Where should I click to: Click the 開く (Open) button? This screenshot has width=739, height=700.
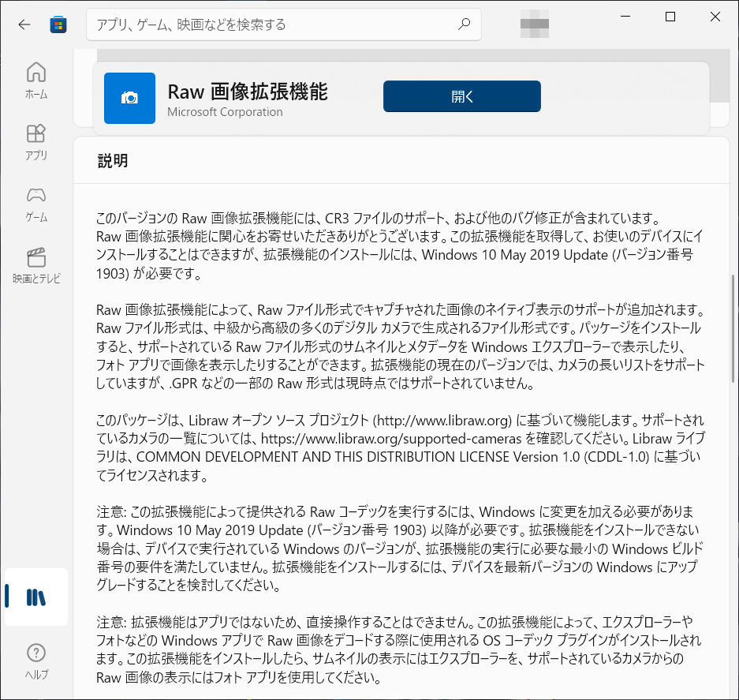(462, 96)
